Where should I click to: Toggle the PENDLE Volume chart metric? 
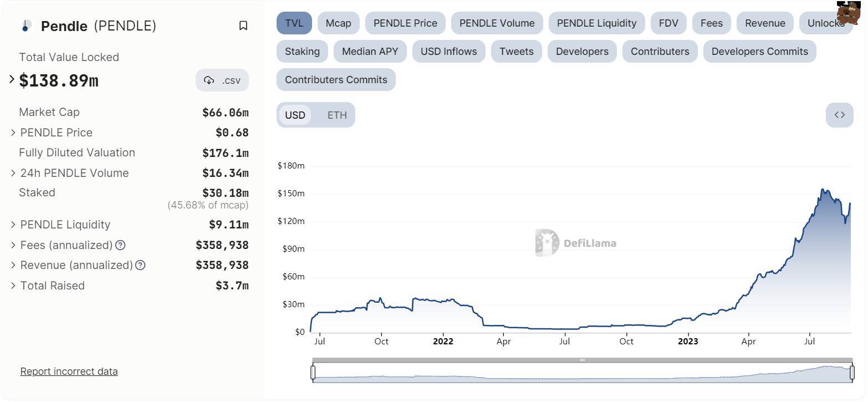click(497, 23)
